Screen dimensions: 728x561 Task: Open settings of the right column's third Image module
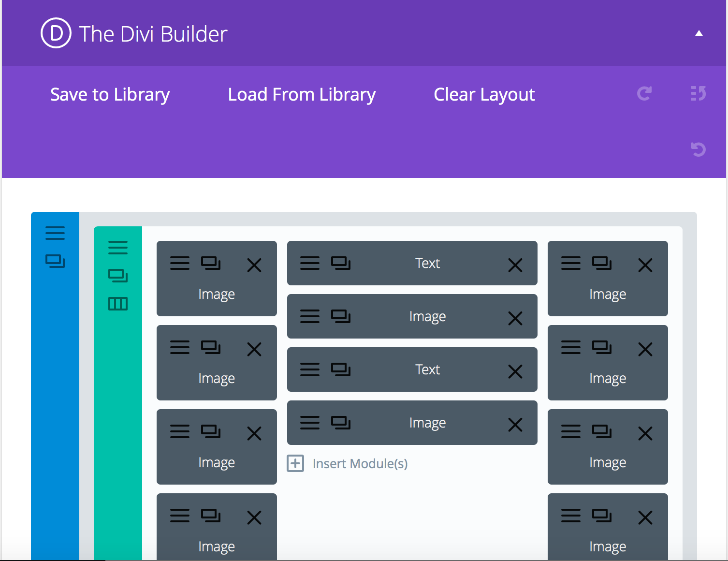coord(571,431)
